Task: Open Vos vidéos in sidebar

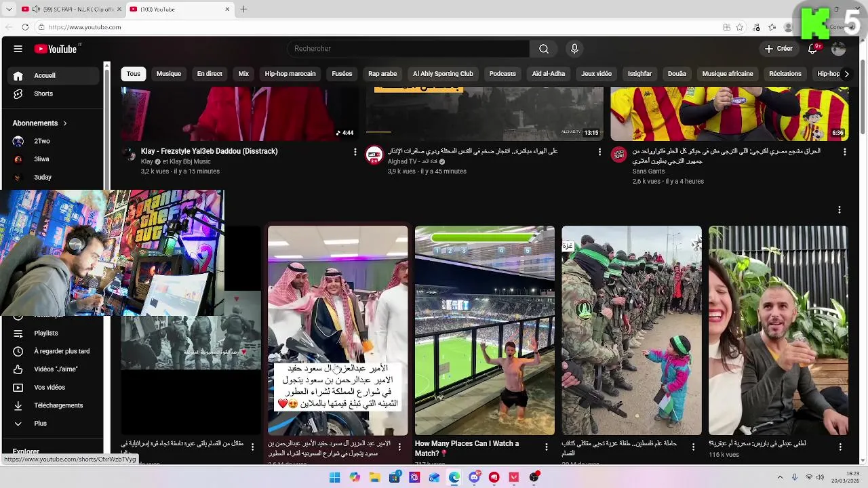Action: coord(54,388)
